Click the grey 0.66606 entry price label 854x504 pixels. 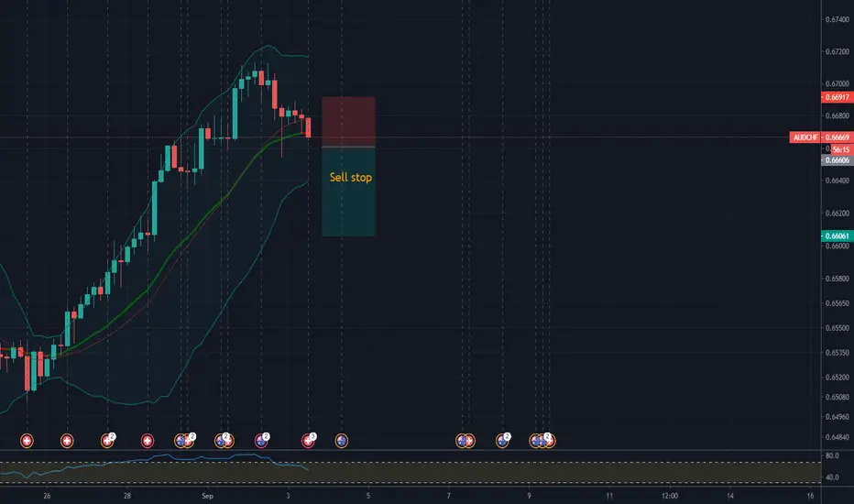coord(838,160)
